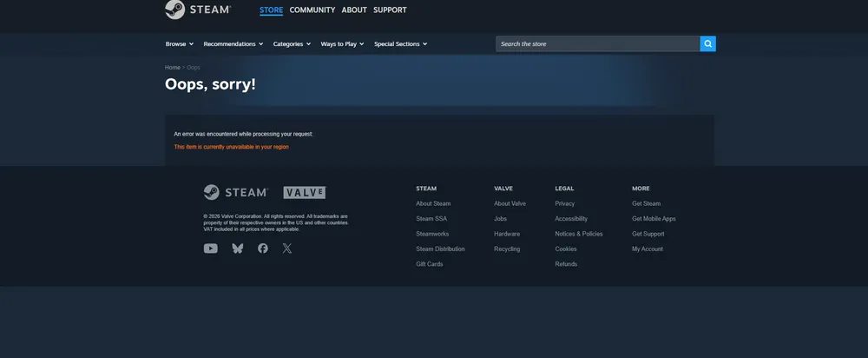The image size is (868, 358).
Task: Open the Hardware footer link
Action: 507,234
